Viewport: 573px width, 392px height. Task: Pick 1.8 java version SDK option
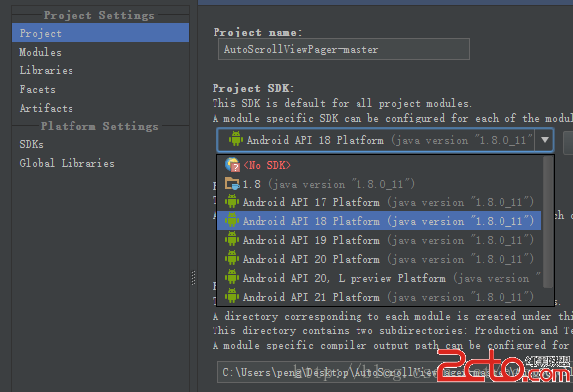click(x=379, y=183)
